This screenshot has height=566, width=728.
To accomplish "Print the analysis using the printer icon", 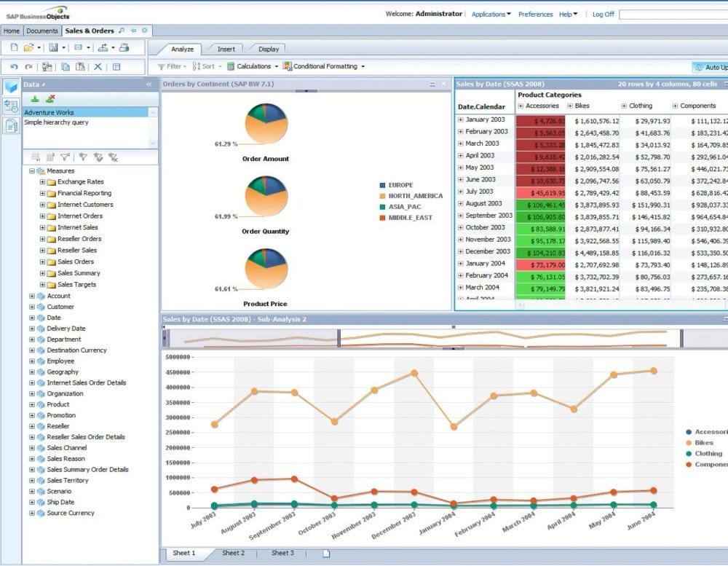I will point(124,49).
